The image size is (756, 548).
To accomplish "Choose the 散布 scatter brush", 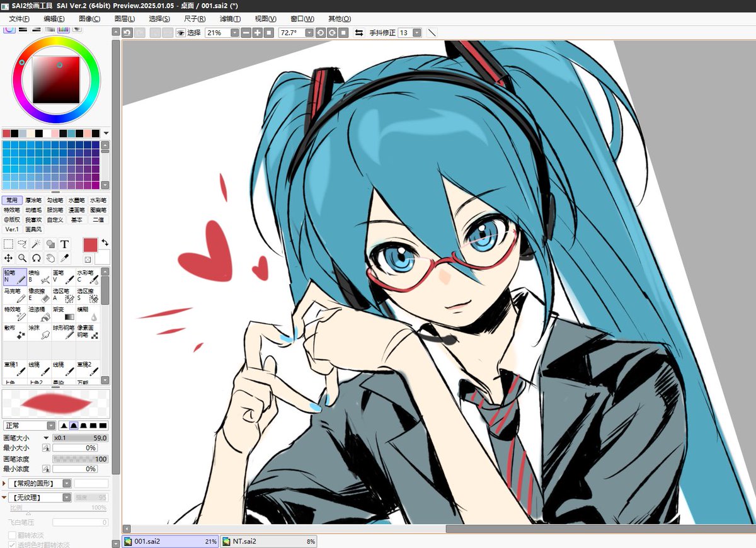I will coord(15,331).
